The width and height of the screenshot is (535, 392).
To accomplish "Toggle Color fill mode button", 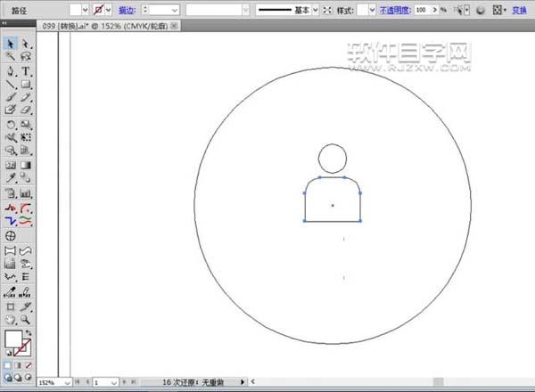I will click(x=7, y=365).
